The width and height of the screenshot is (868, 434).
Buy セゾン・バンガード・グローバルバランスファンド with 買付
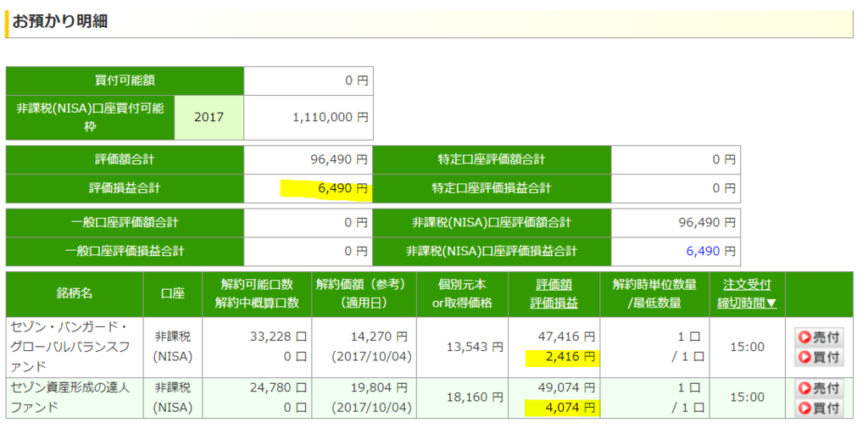[x=819, y=358]
